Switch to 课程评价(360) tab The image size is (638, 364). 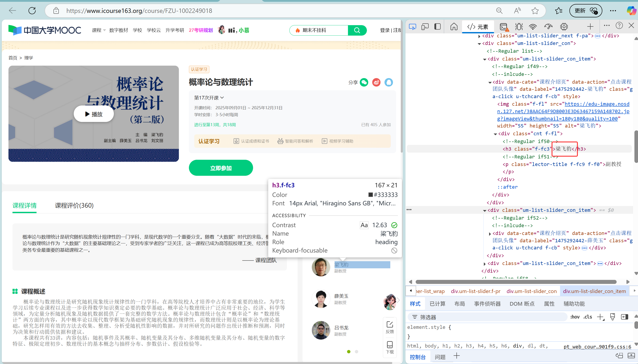tap(74, 206)
